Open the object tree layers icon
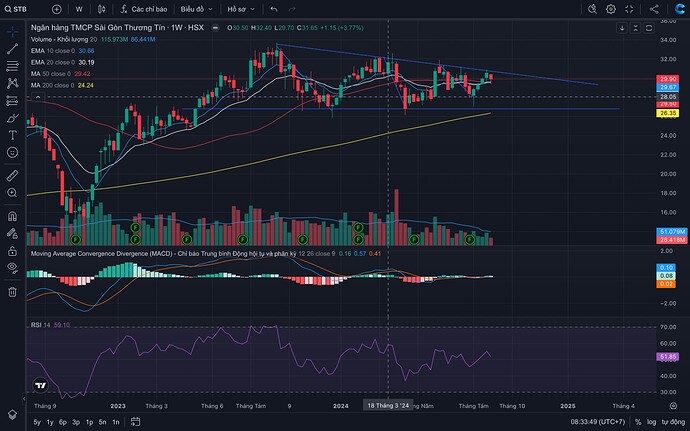The image size is (690, 431). coord(12,415)
